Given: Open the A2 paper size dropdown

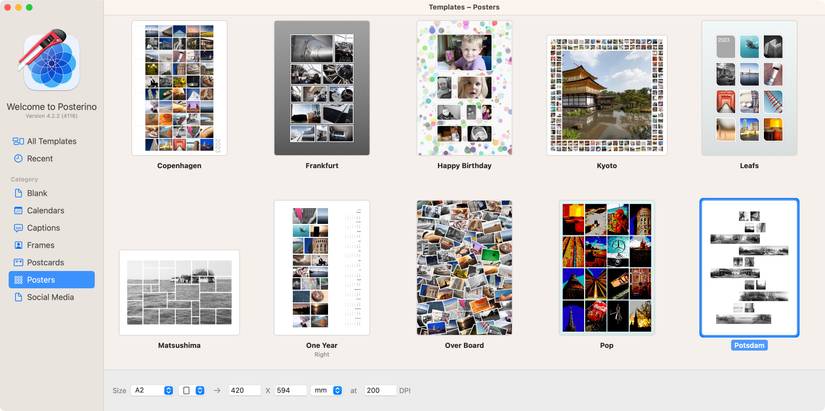Looking at the screenshot, I should (152, 390).
